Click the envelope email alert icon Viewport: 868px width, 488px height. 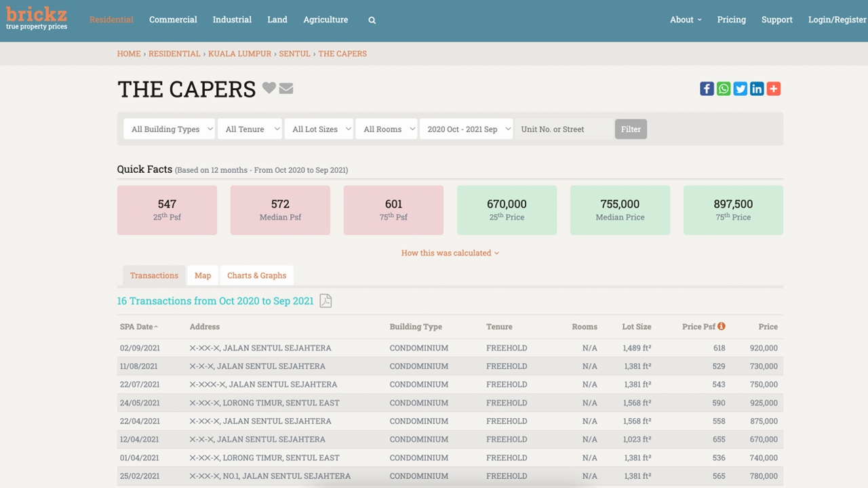coord(286,88)
